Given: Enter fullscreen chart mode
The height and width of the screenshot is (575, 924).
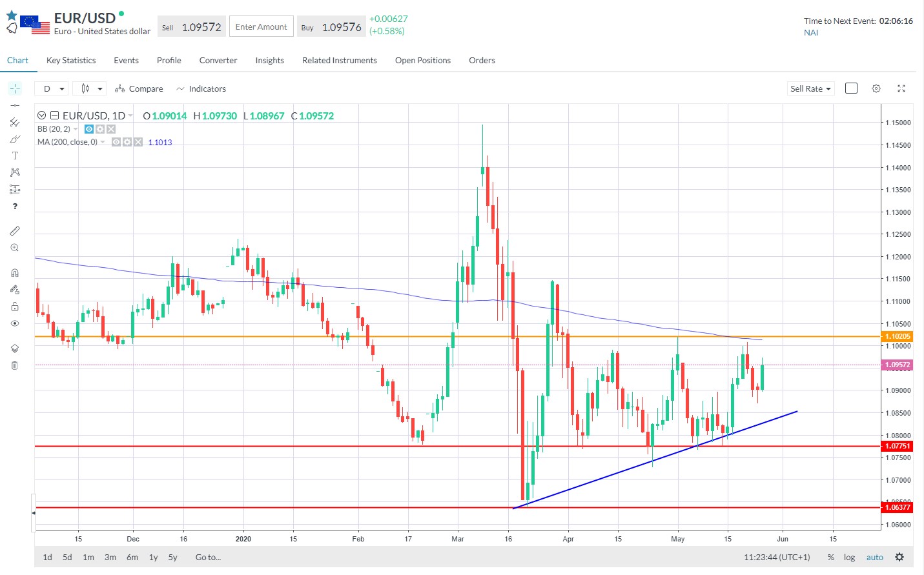Looking at the screenshot, I should [901, 88].
